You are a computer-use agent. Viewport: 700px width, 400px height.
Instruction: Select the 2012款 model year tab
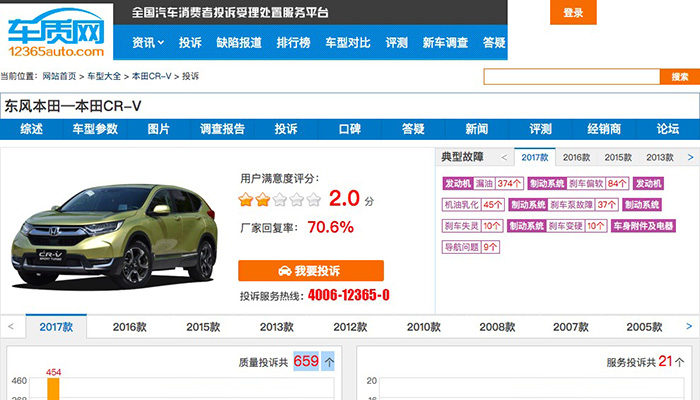pyautogui.click(x=350, y=327)
